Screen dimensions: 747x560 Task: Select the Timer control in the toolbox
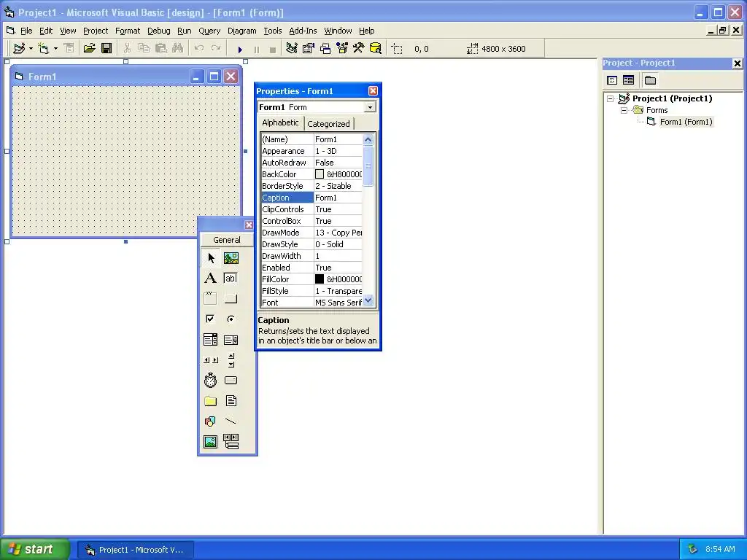pos(211,381)
